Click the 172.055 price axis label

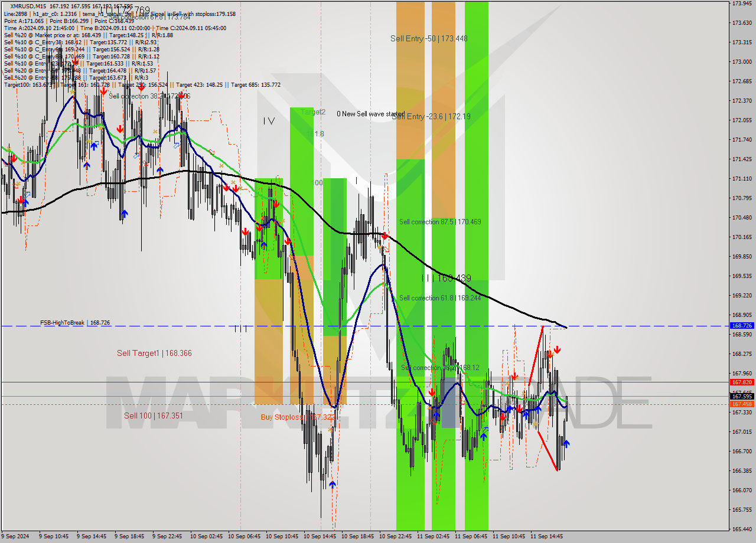(742, 120)
